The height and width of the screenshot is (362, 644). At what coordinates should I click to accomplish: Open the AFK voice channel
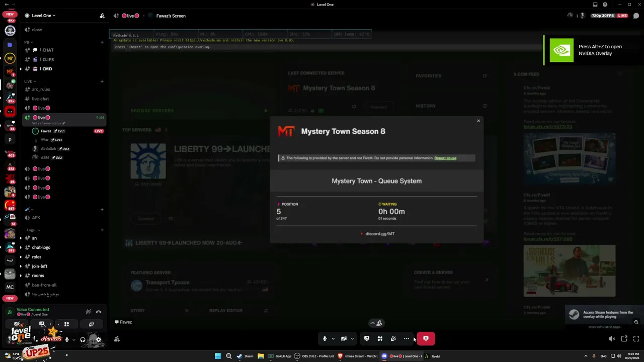(64, 218)
